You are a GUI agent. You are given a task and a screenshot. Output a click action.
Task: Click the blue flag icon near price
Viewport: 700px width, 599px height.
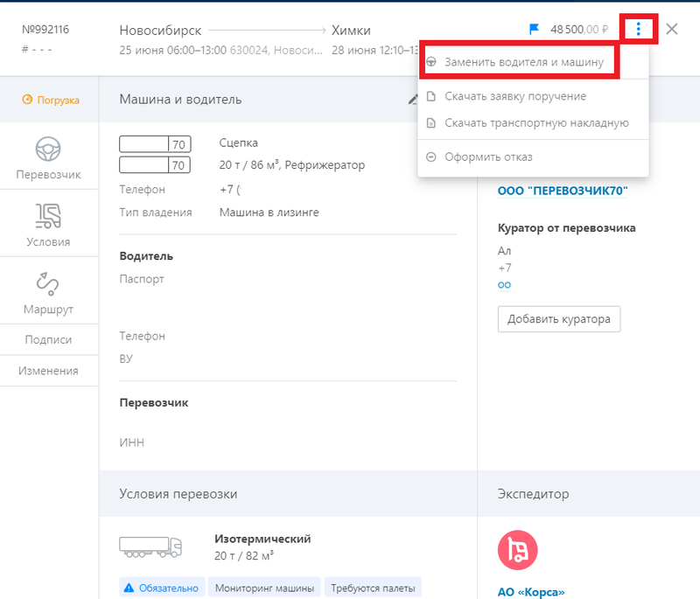coord(535,30)
